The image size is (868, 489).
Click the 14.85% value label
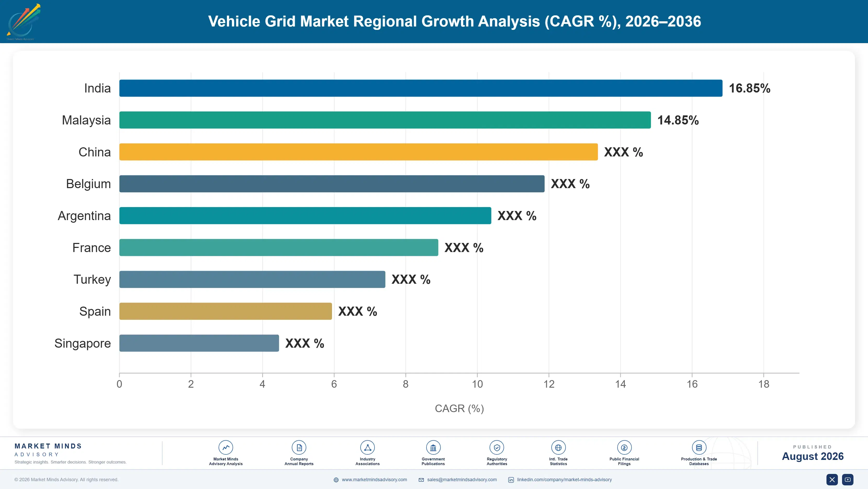[678, 120]
